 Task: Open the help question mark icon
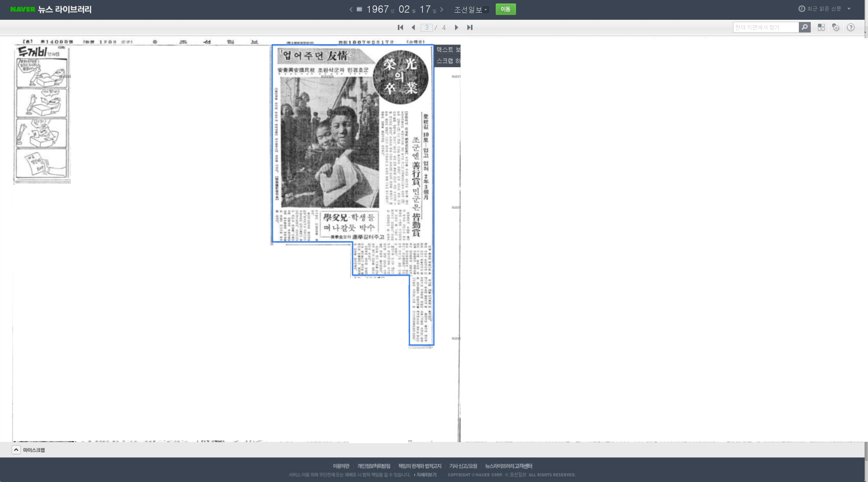pos(851,27)
